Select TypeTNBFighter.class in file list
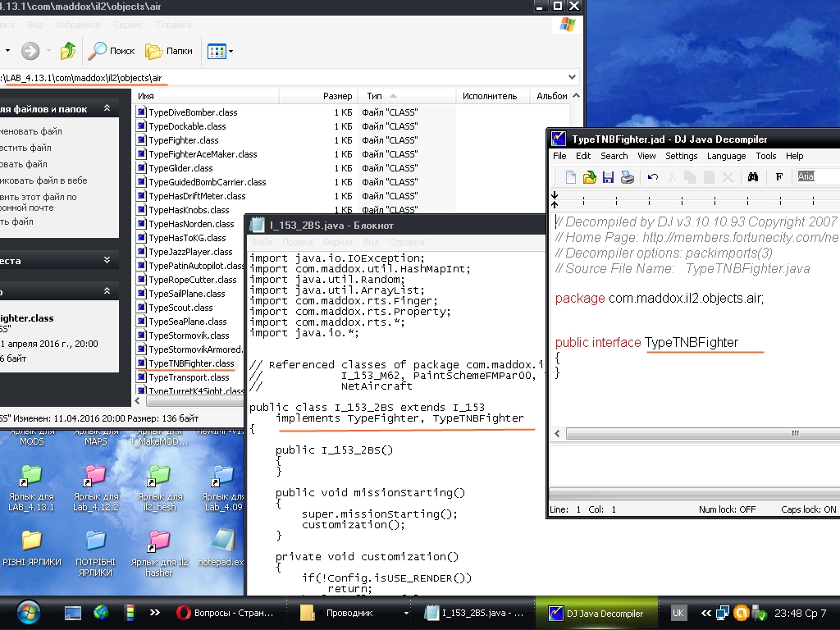This screenshot has height=630, width=840. pyautogui.click(x=190, y=363)
